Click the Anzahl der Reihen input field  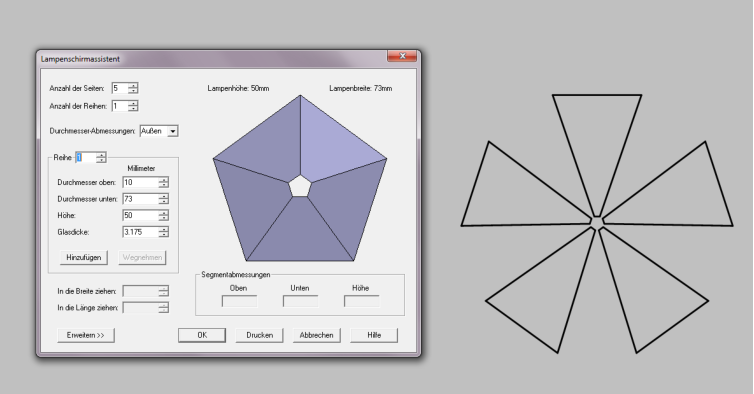click(x=120, y=106)
